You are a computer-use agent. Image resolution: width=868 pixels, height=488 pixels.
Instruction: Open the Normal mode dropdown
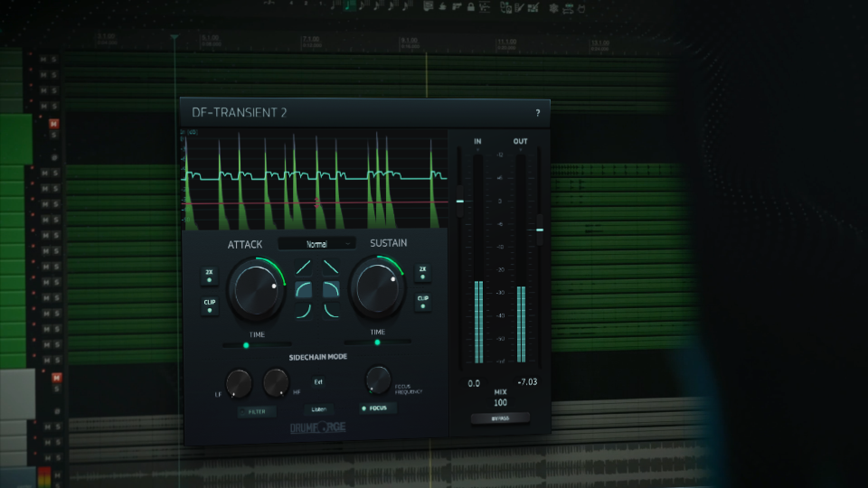pyautogui.click(x=316, y=244)
